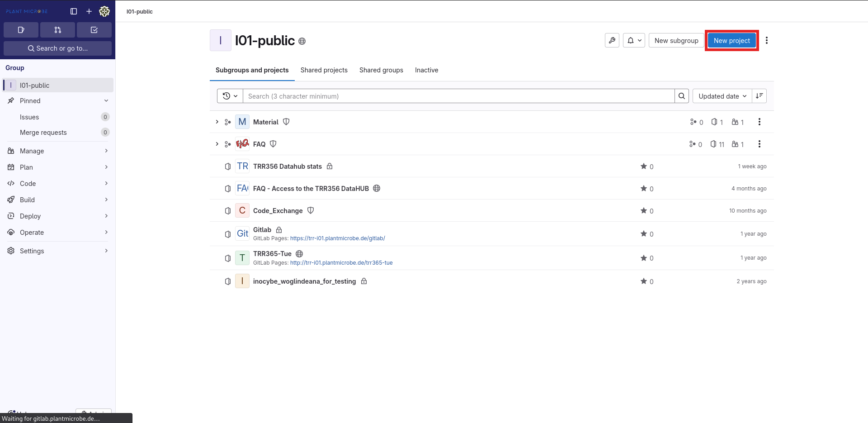Viewport: 868px width, 423px height.
Task: Click the Plant Microbe logo
Action: (x=27, y=11)
